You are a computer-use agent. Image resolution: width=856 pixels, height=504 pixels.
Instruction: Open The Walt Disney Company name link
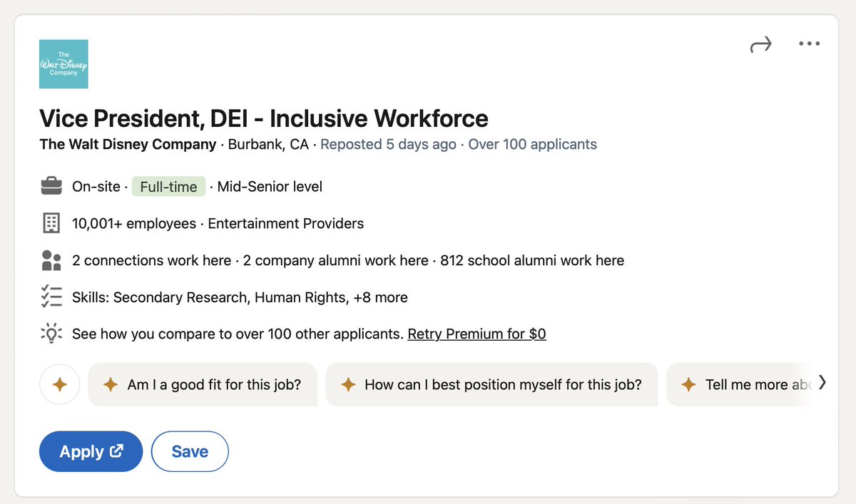point(128,144)
